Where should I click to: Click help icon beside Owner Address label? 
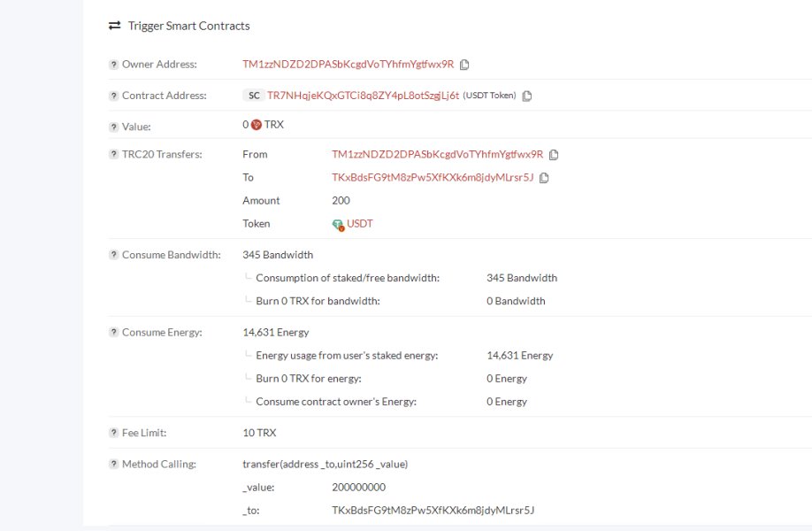point(113,65)
